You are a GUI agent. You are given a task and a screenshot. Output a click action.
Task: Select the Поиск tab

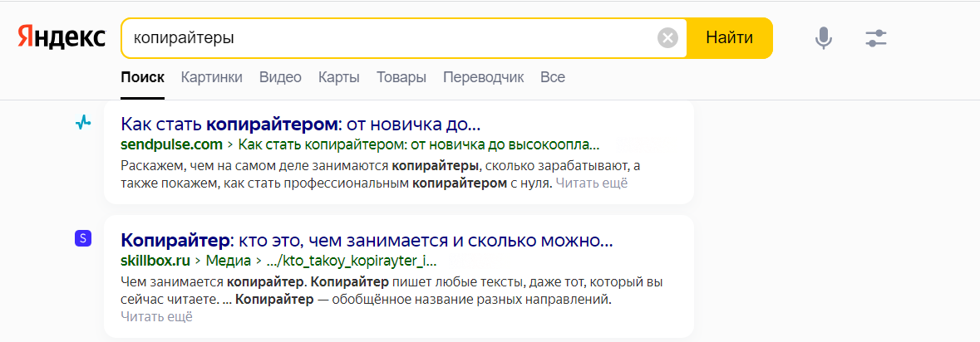coord(142,77)
